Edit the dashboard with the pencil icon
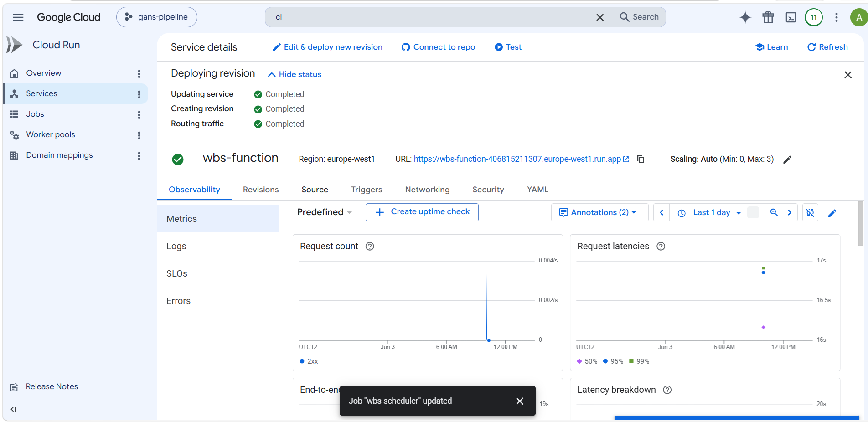Viewport: 868px width, 422px height. tap(832, 213)
